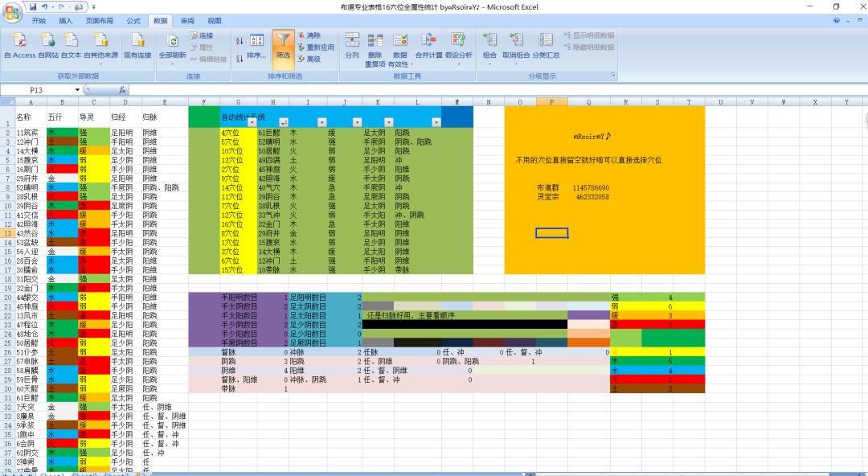Click the ascending sort A-Z icon

(240, 40)
